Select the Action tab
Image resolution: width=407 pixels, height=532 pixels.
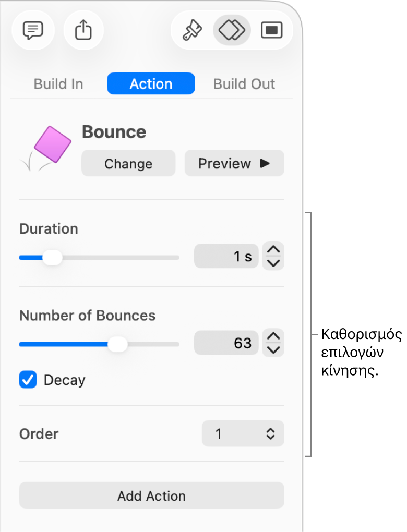pos(151,84)
